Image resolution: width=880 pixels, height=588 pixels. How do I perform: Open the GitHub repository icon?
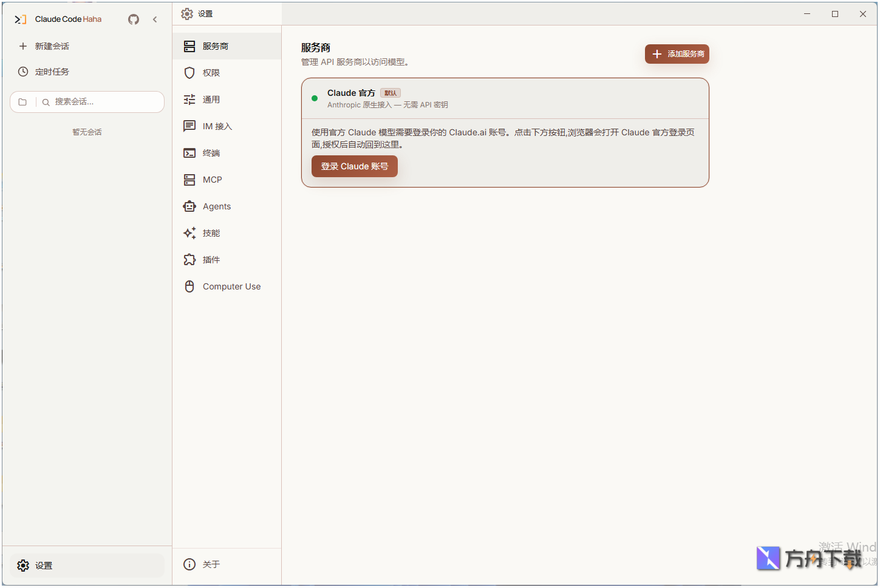tap(134, 19)
